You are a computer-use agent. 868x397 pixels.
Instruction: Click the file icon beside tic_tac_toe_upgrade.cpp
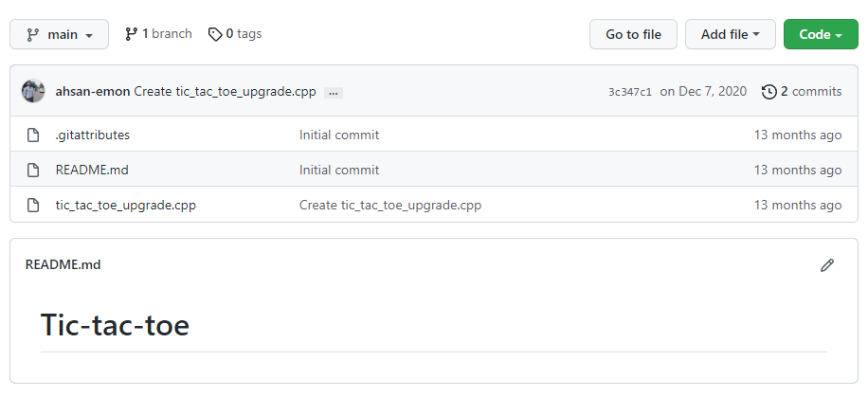click(x=33, y=206)
